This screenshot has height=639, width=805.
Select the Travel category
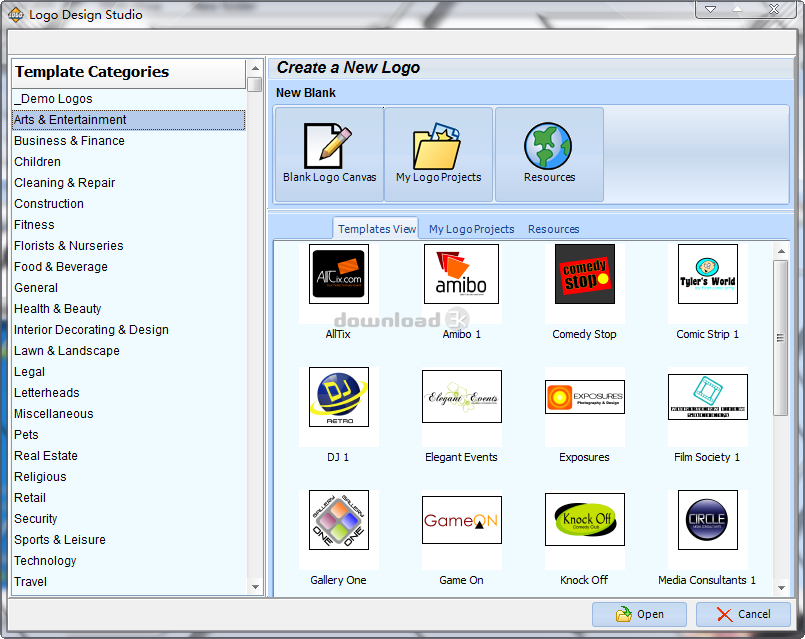pyautogui.click(x=129, y=582)
